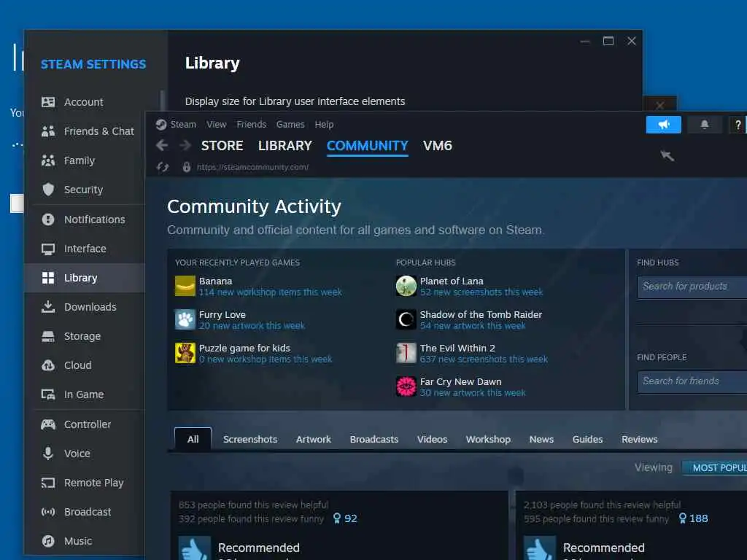Open the VM6 profile section
Screen dimensions: 747x560
point(438,146)
